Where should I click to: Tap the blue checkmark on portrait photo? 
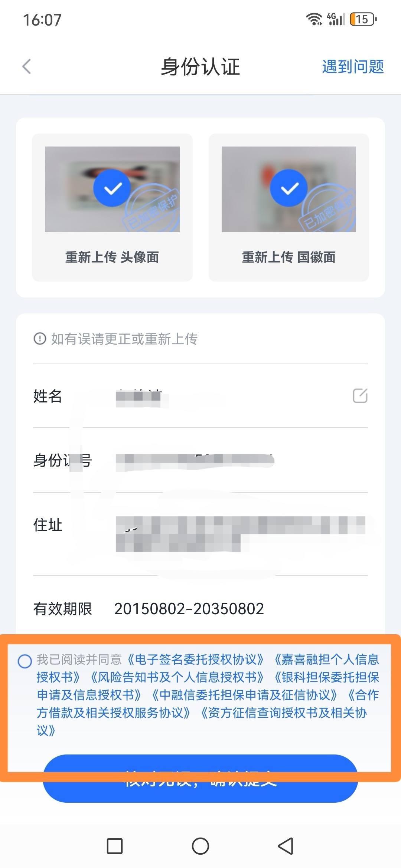(112, 188)
